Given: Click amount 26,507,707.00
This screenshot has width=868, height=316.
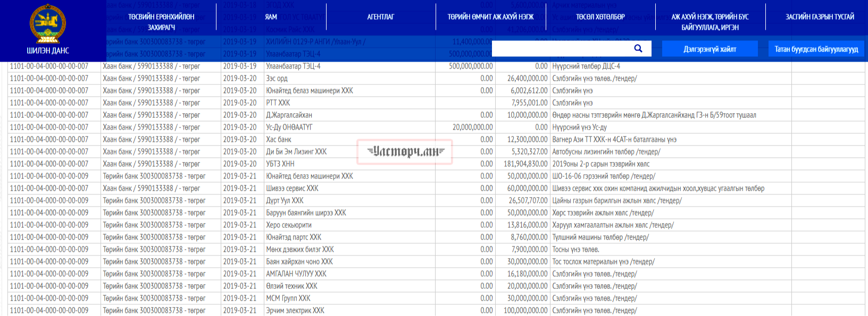Looking at the screenshot, I should click(528, 201).
